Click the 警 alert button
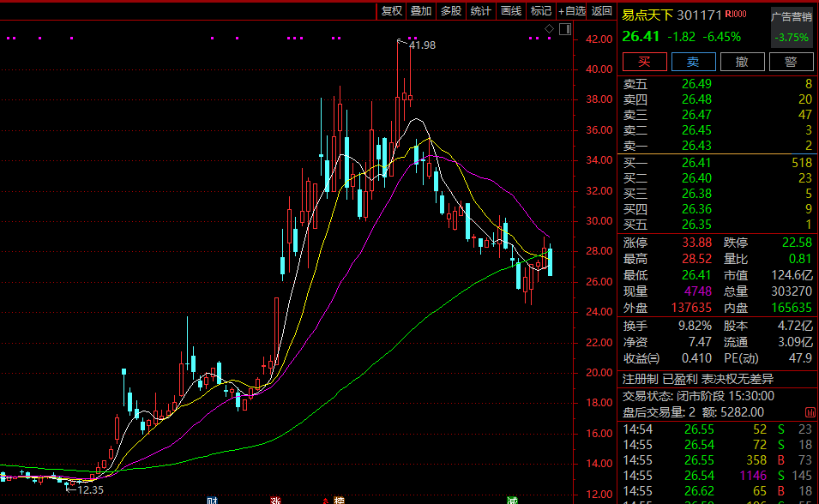This screenshot has width=819, height=504. (x=791, y=62)
